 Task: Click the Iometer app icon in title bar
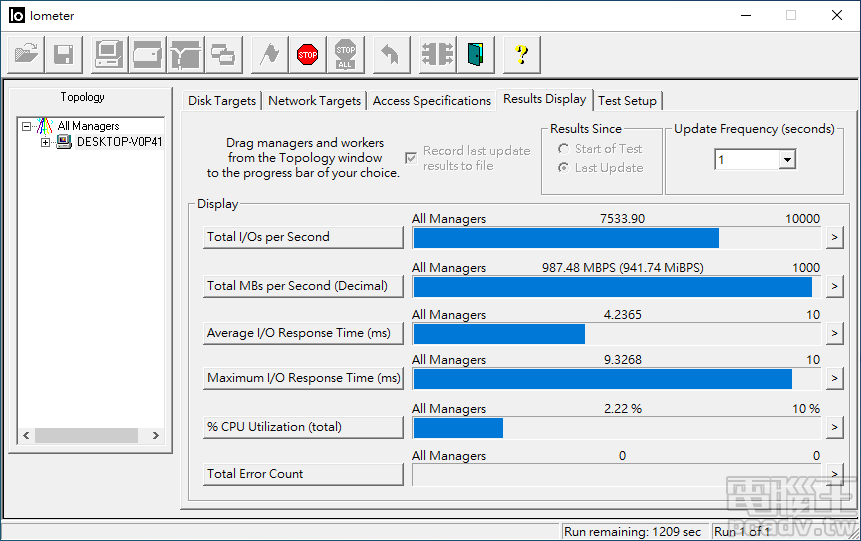pyautogui.click(x=17, y=15)
